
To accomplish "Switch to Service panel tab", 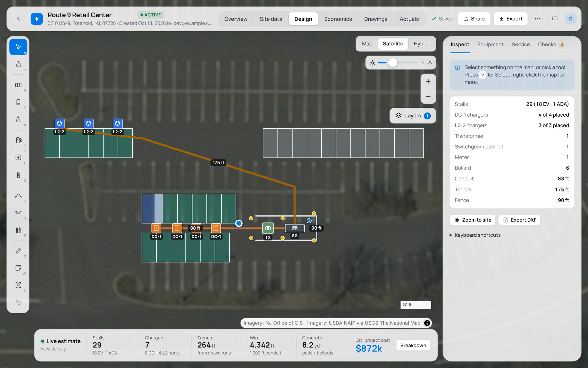I will point(521,44).
